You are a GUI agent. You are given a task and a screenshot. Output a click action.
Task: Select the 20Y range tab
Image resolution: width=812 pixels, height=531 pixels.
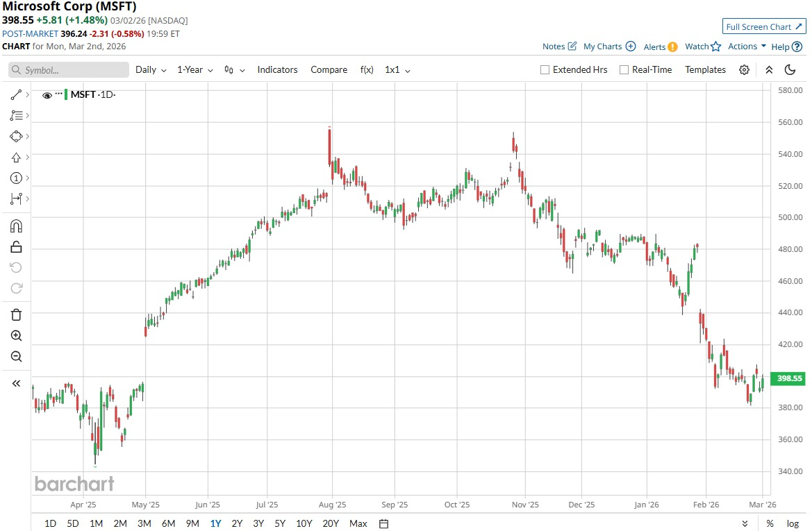331,524
